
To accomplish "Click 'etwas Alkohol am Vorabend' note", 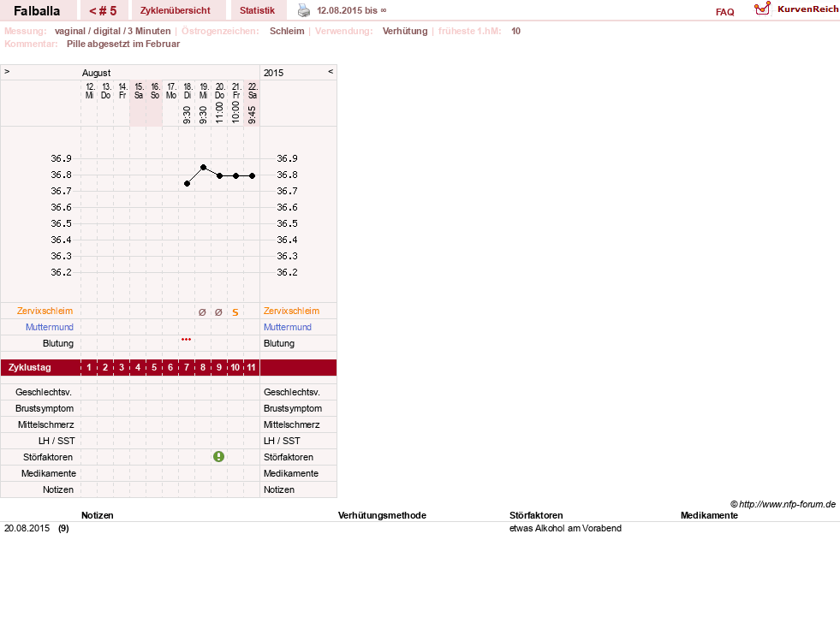I will pyautogui.click(x=565, y=528).
